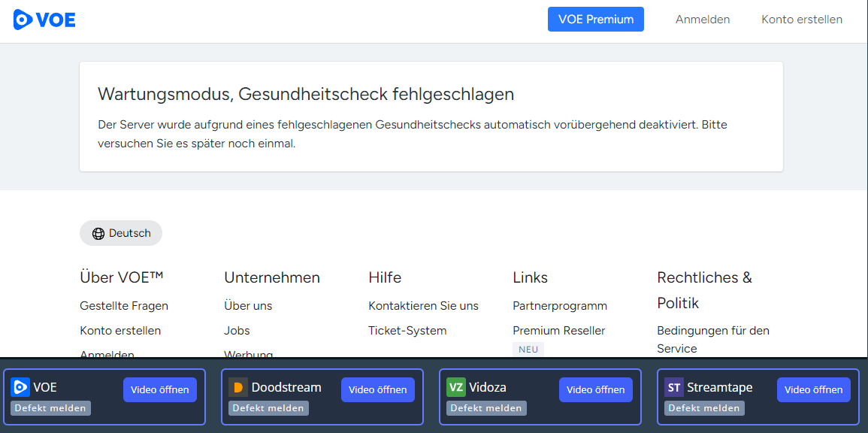Click Konto erstellen in the header
The image size is (868, 433).
coord(802,20)
